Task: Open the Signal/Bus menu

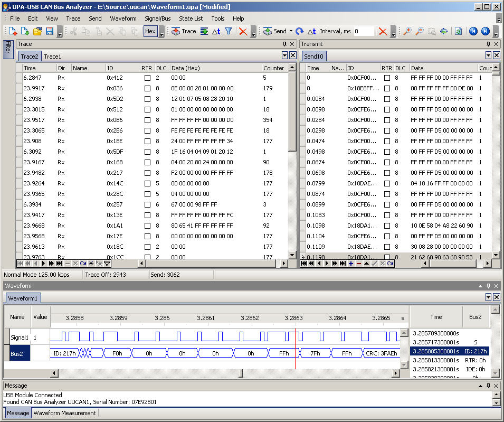Action: click(157, 18)
